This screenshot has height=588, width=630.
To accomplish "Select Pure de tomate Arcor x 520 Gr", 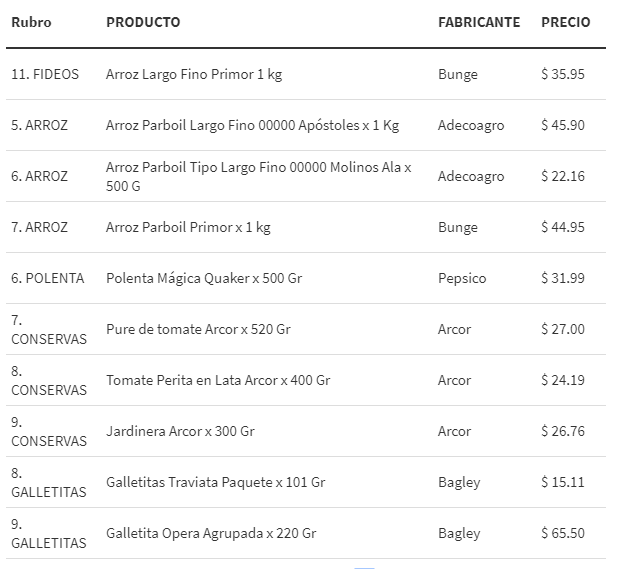I will pos(198,329).
